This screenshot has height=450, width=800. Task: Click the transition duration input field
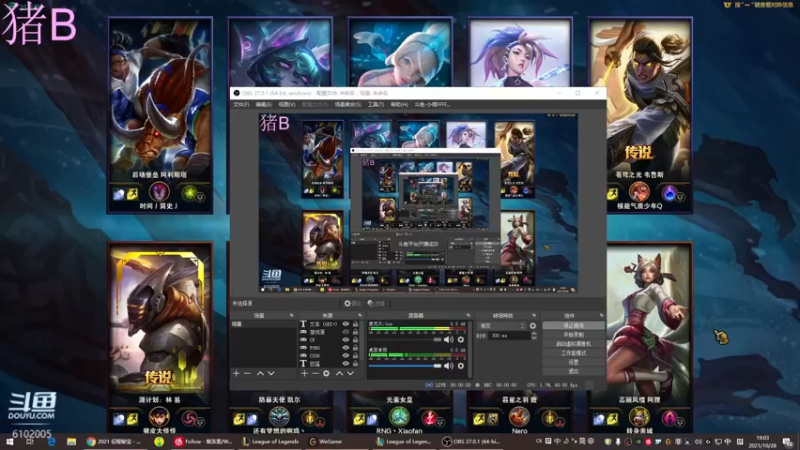pos(509,336)
